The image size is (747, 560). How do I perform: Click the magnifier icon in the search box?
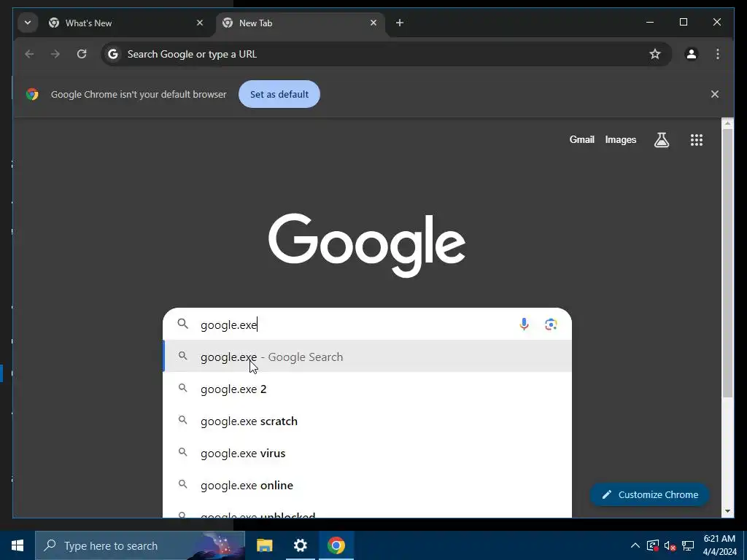(183, 324)
